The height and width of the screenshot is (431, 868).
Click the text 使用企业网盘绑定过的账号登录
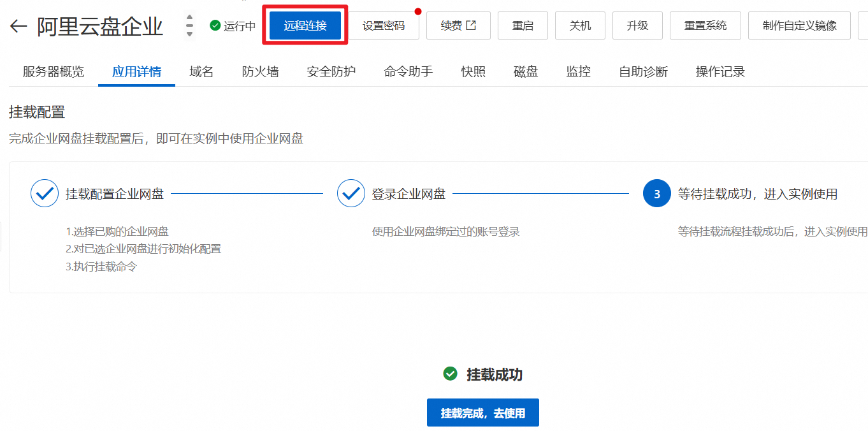click(x=446, y=231)
